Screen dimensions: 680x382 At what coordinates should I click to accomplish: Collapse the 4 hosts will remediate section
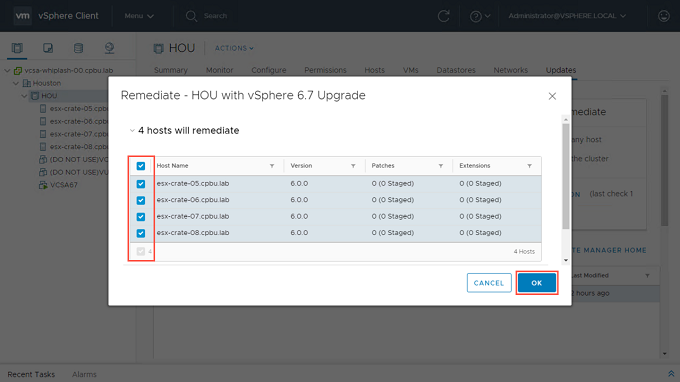click(132, 131)
